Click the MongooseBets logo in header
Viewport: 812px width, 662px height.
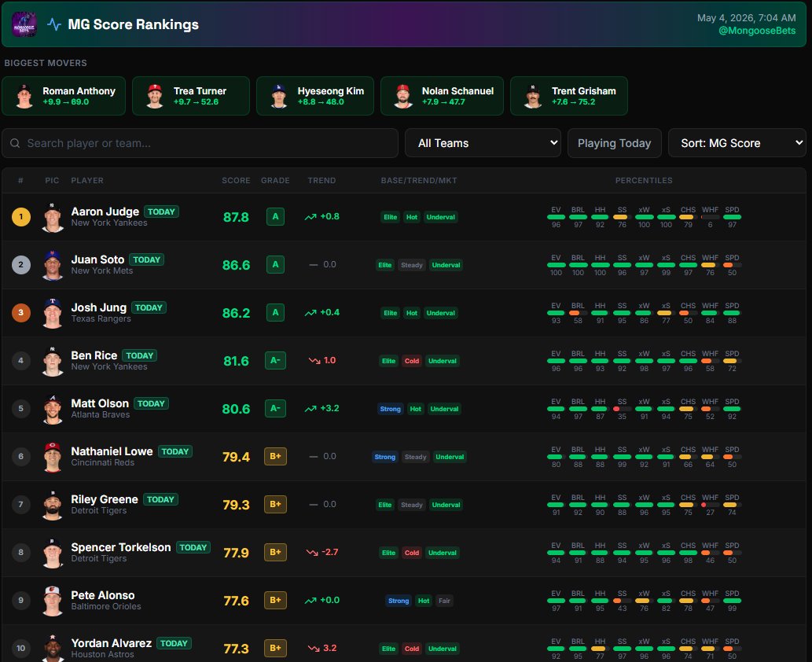tap(24, 24)
